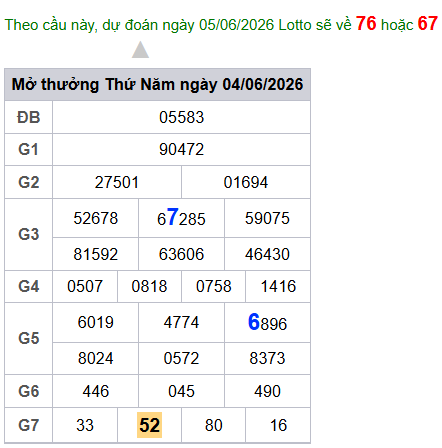Select G6 number 490

point(267,391)
